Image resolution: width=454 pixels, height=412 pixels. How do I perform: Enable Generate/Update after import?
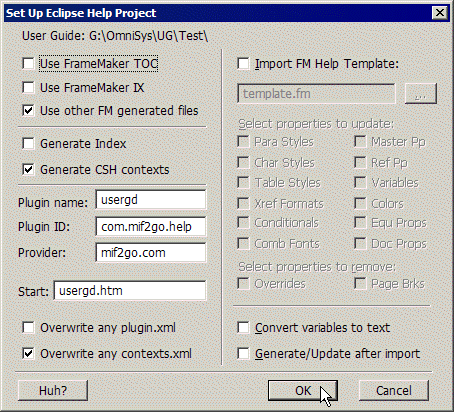pyautogui.click(x=243, y=353)
